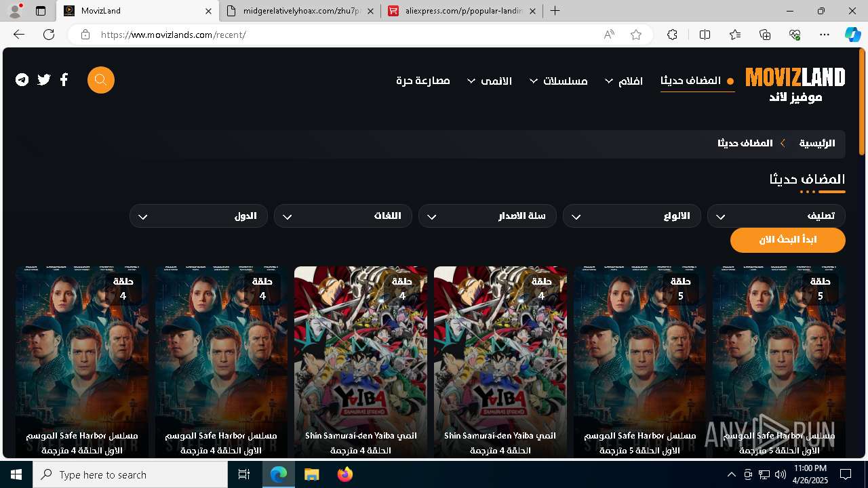
Task: Open browser profile icon
Action: (15, 11)
